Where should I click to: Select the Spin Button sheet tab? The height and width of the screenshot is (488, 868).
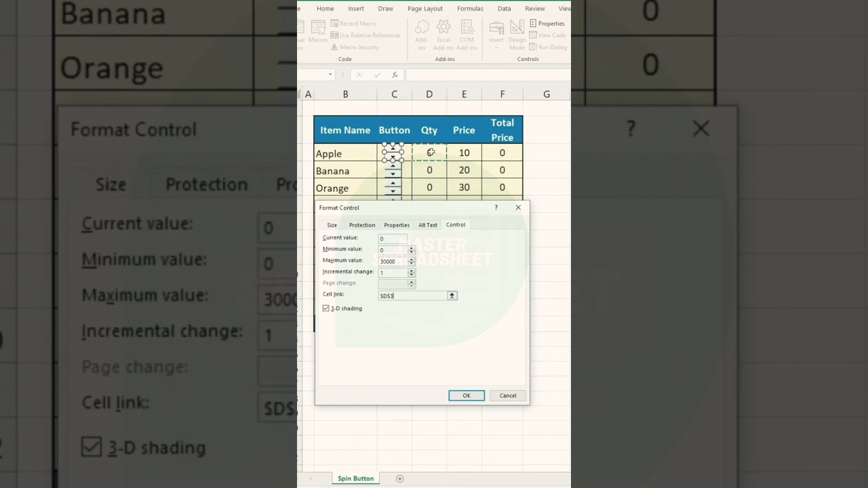point(356,479)
